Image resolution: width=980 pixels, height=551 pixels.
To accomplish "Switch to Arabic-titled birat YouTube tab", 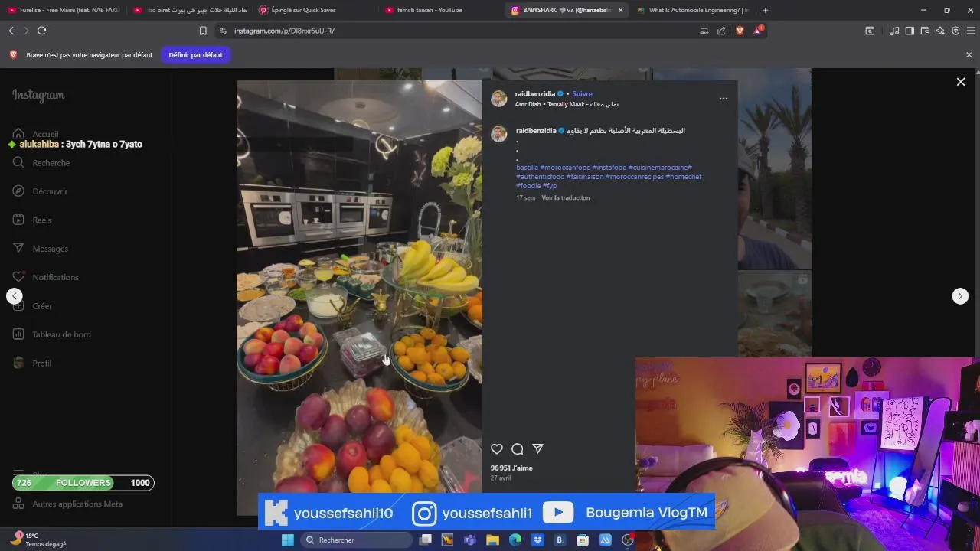I will [x=188, y=10].
